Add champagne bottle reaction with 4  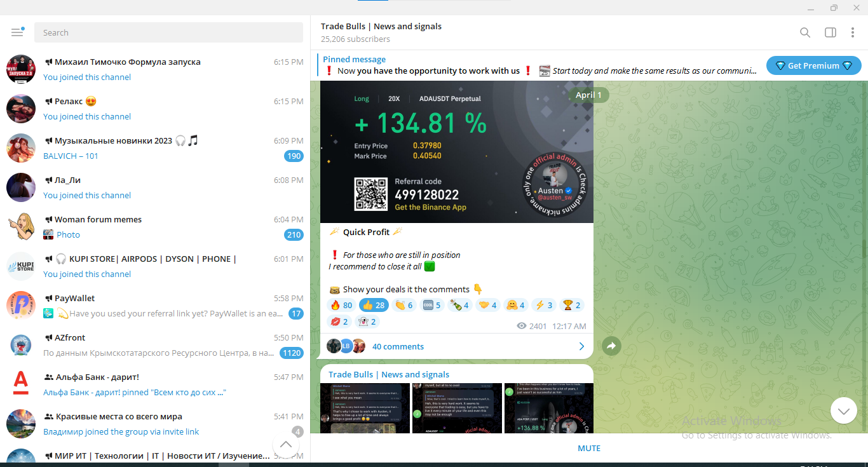[x=459, y=305]
